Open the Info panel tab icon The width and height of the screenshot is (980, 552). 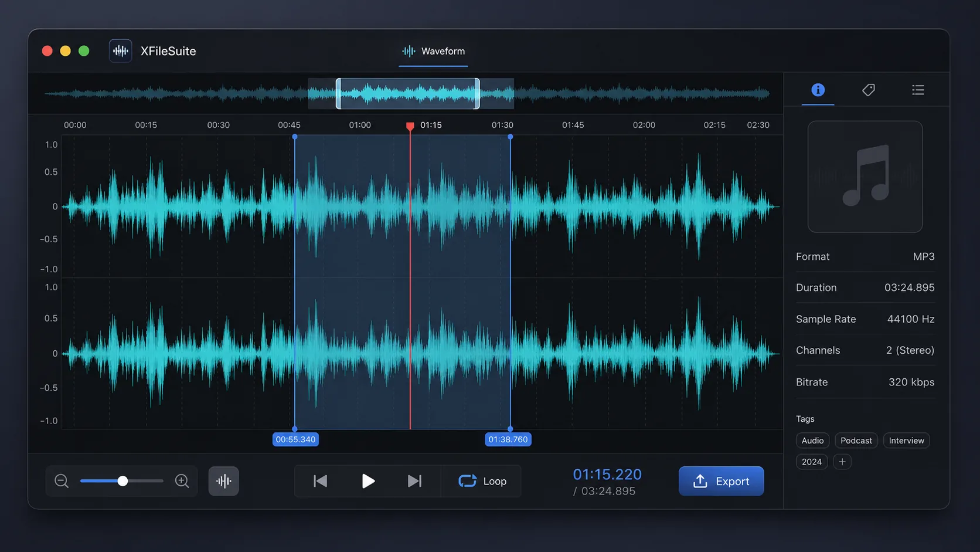818,90
